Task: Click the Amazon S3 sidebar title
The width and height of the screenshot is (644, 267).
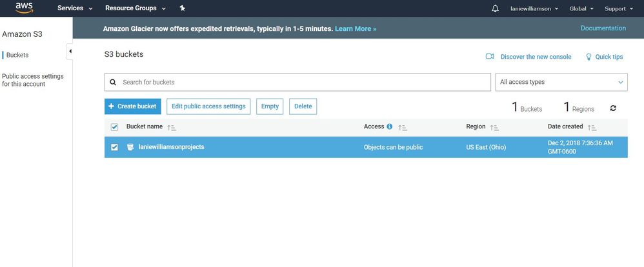Action: coord(22,34)
